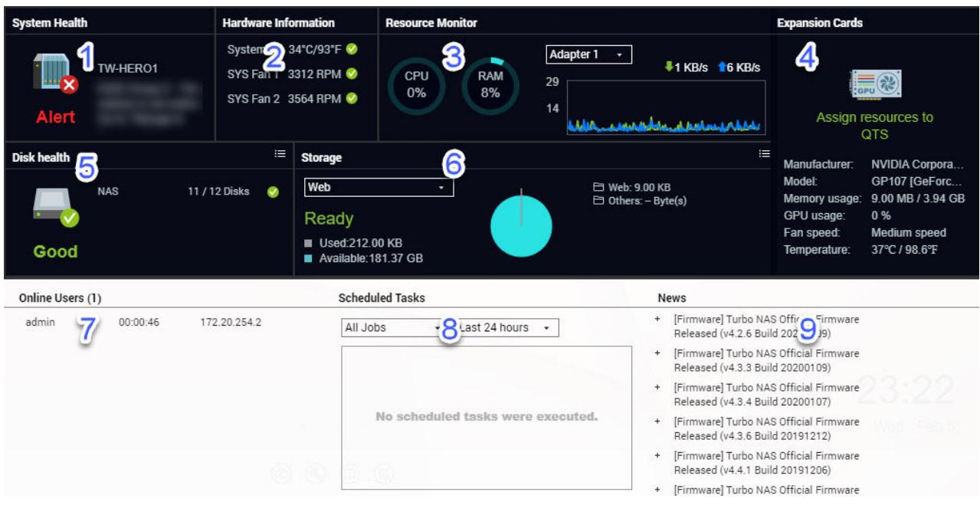Viewport: 980px width, 505px height.
Task: Open the Last 24 hours dropdown
Action: (507, 327)
